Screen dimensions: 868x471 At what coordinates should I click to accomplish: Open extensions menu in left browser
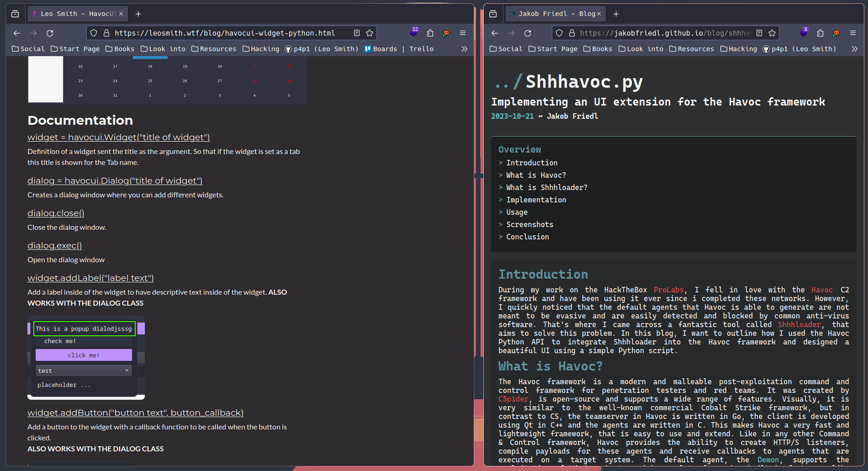430,33
